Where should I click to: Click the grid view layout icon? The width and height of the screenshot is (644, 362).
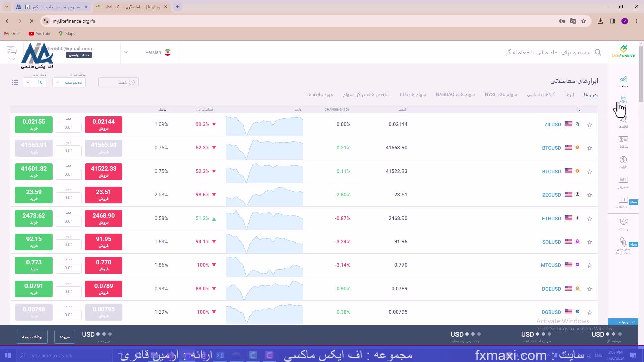15,82
